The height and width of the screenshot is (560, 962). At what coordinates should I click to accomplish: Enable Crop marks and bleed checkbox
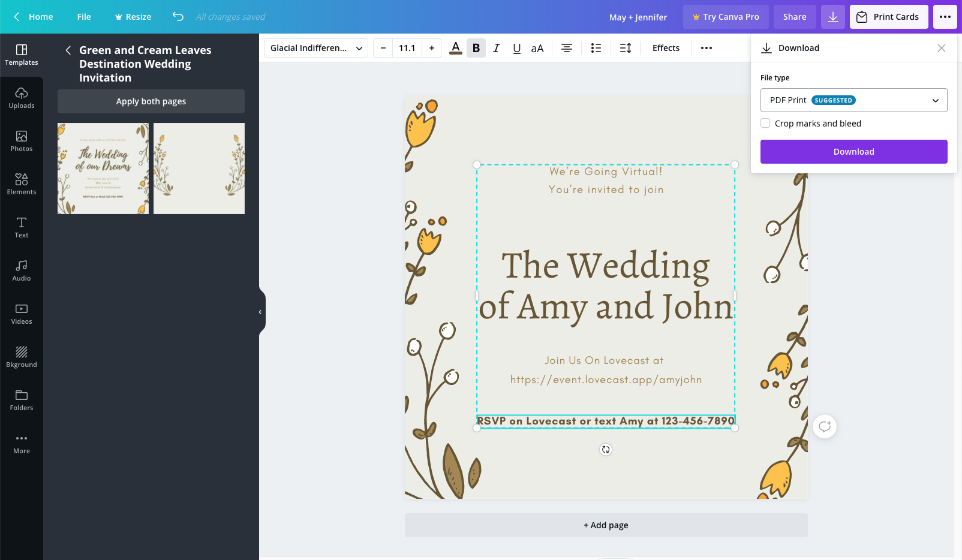[x=765, y=123]
